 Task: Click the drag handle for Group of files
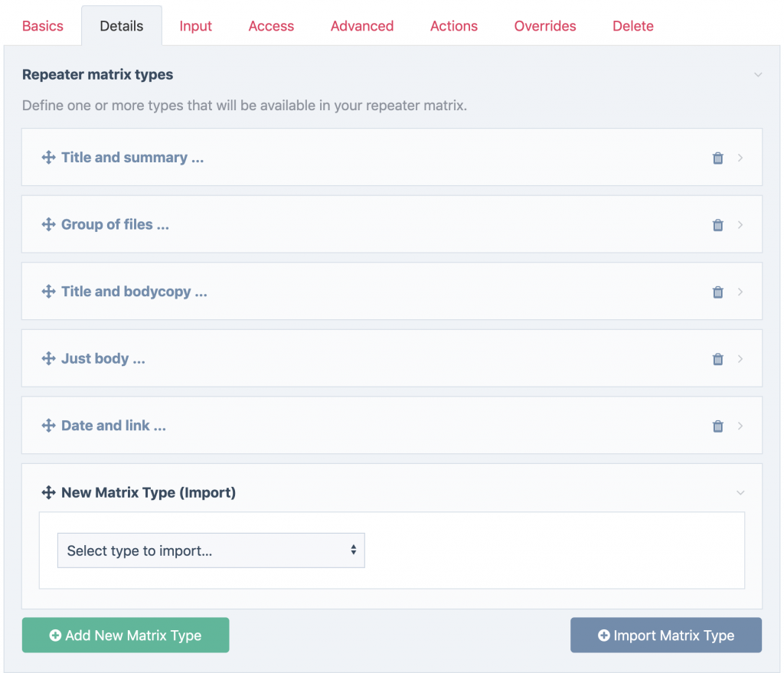click(x=48, y=224)
